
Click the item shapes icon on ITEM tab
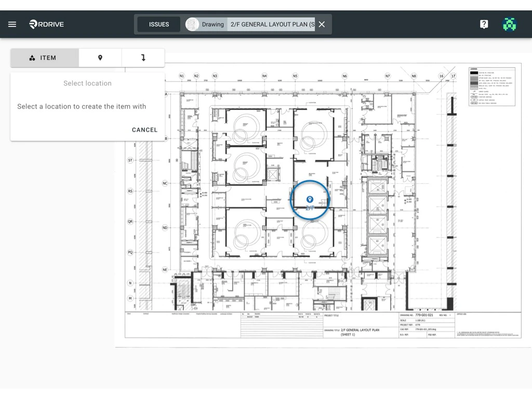pos(31,58)
